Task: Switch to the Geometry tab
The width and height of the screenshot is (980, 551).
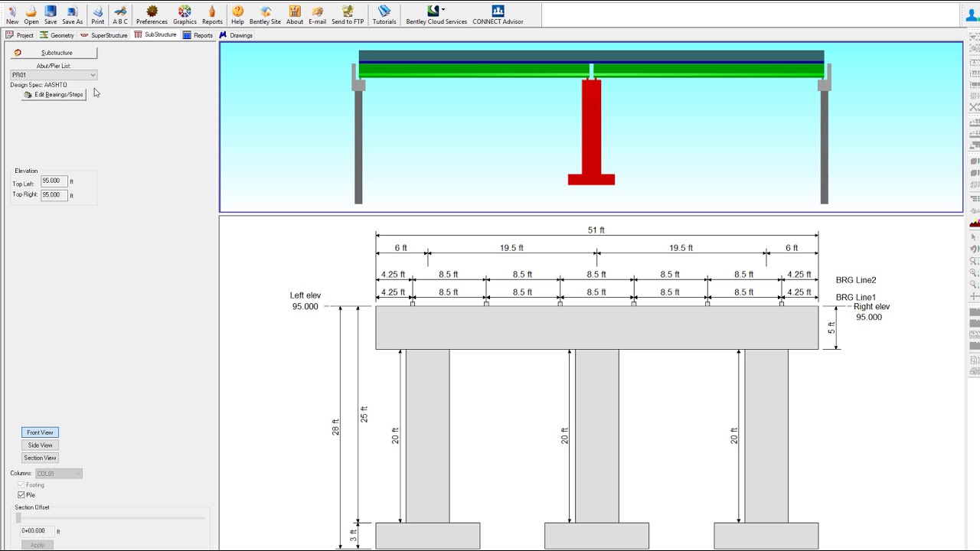Action: point(57,35)
